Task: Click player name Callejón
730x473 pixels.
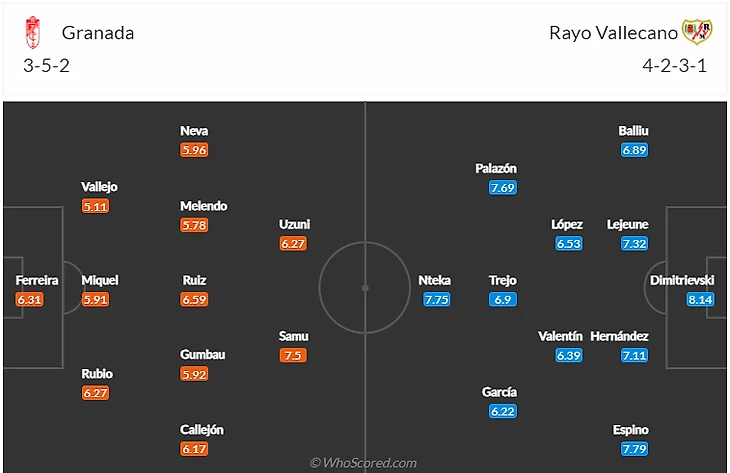Action: [x=201, y=430]
